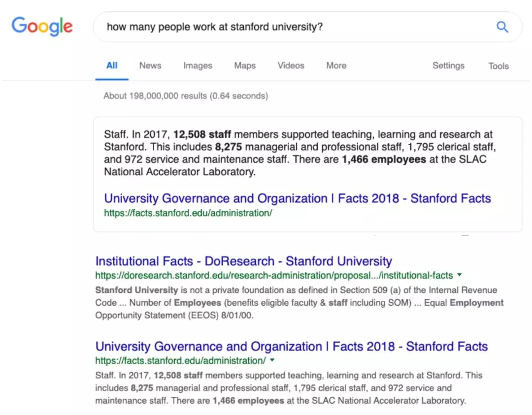Select the Videos tab
Image resolution: width=532 pixels, height=415 pixels.
[291, 65]
